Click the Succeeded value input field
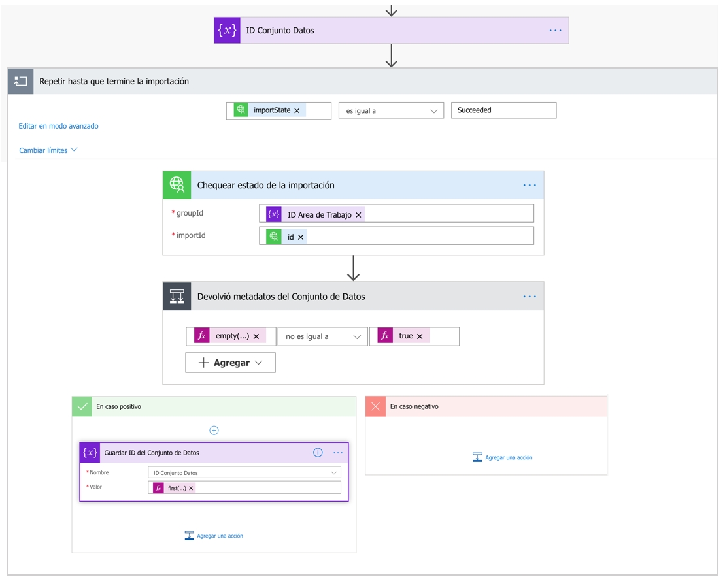 503,110
